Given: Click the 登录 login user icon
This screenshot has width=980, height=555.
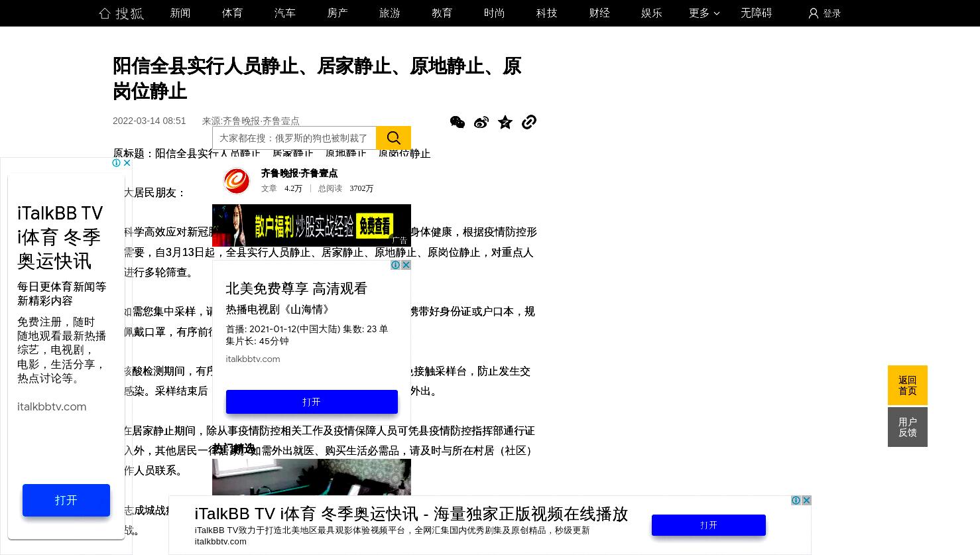Looking at the screenshot, I should [x=814, y=13].
